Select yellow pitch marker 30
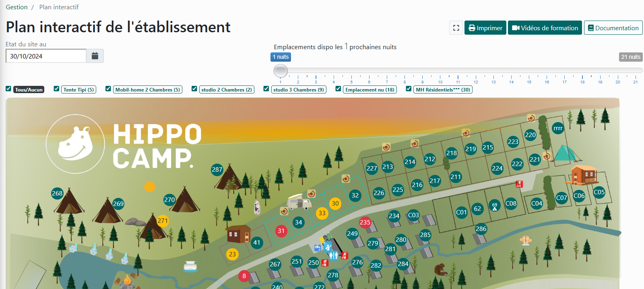 (335, 204)
